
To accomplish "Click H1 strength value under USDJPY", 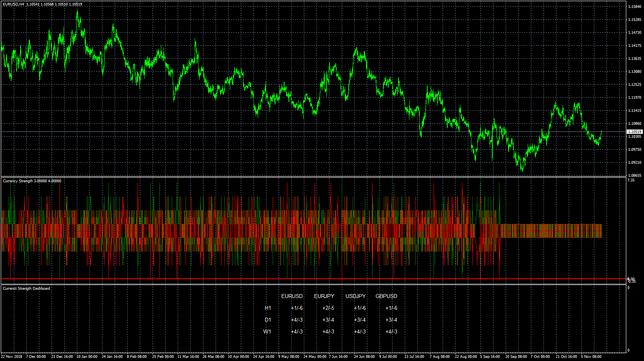I will coord(360,308).
